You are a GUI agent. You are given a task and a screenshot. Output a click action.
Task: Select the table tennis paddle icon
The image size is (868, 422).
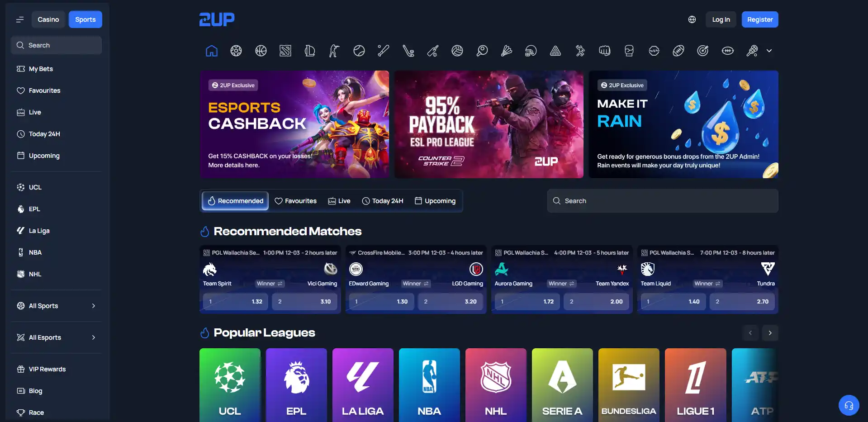(x=482, y=51)
